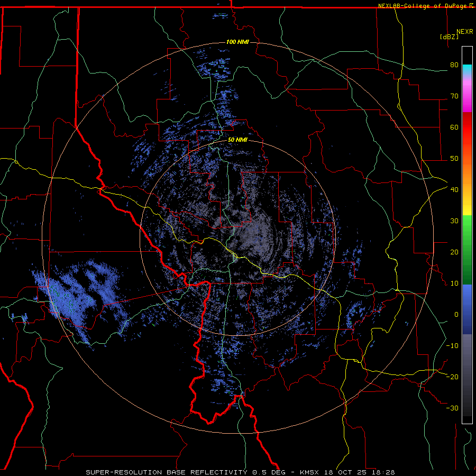Click the 70 dBZ scale value
Viewport: 476px width, 476px height.
[x=454, y=96]
